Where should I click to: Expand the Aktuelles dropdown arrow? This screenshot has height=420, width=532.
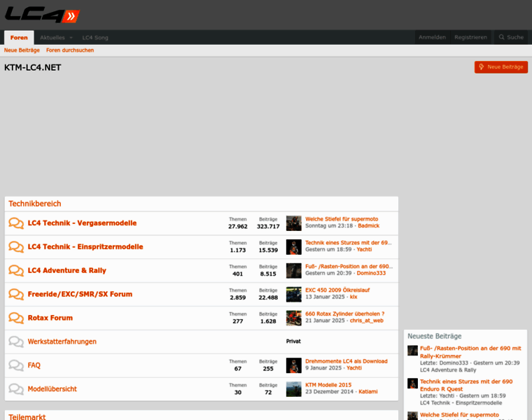[x=71, y=38]
